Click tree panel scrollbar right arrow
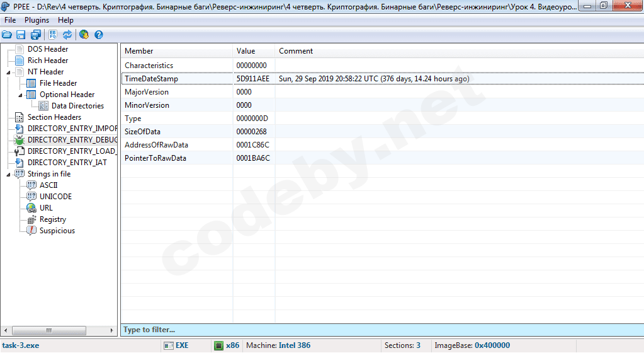The height and width of the screenshot is (353, 644). click(x=111, y=330)
